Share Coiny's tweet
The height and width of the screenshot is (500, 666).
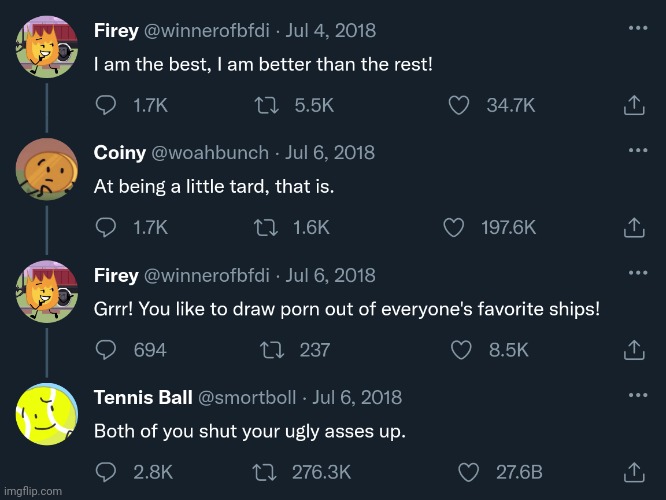click(633, 227)
